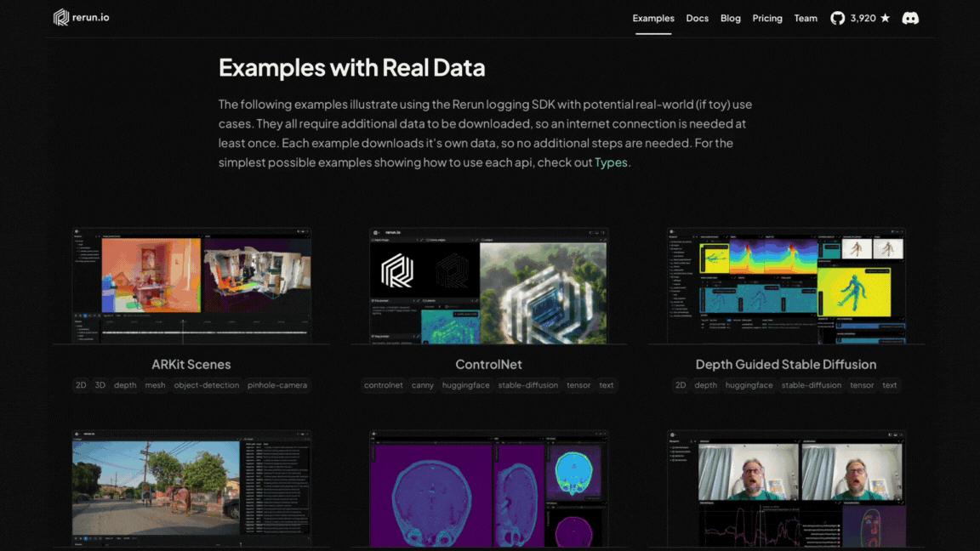
Task: Select the controlnet tag
Action: tap(383, 385)
